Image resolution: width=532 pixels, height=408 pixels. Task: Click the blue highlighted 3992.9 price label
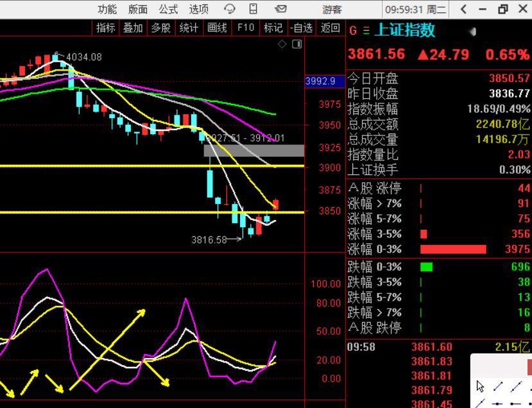click(x=324, y=81)
